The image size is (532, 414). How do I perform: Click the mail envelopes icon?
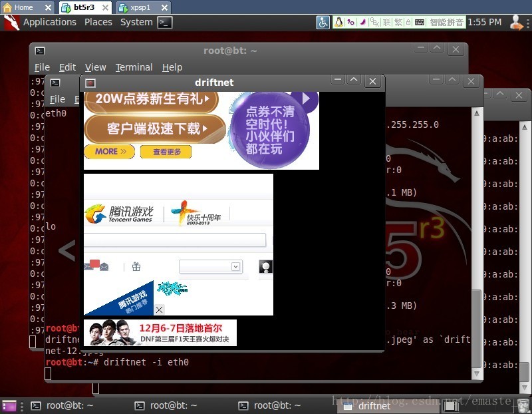coord(96,266)
